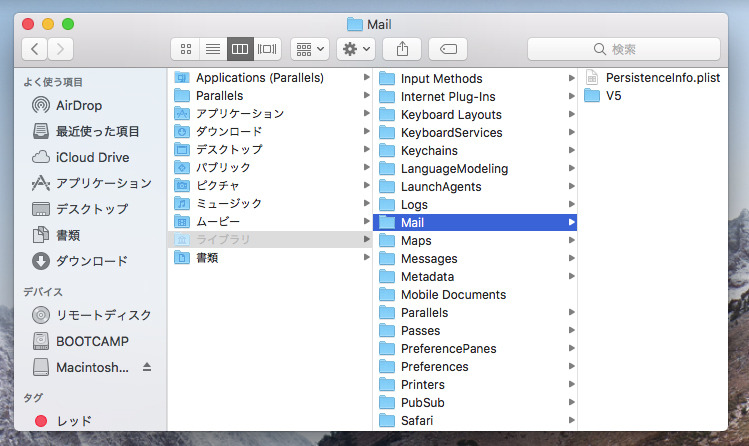
Task: Go back with the back arrow button
Action: [34, 49]
